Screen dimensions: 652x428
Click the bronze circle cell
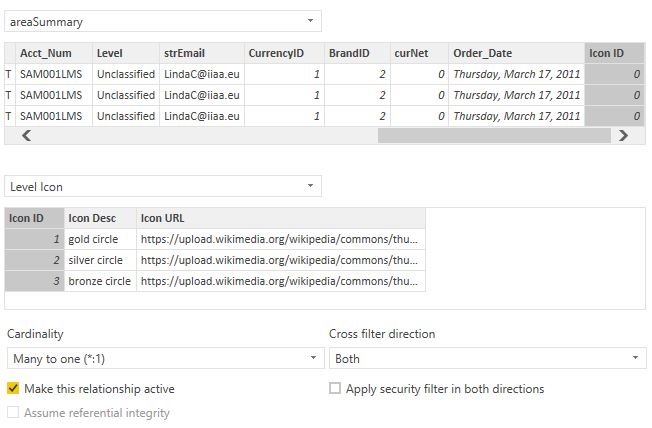click(x=100, y=281)
